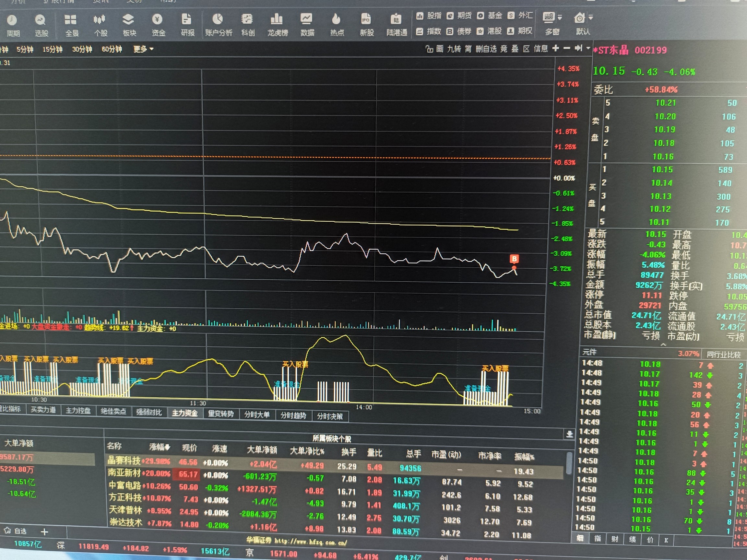Toggle the 简 simplified view
Screen dimensions: 747x560
468,49
